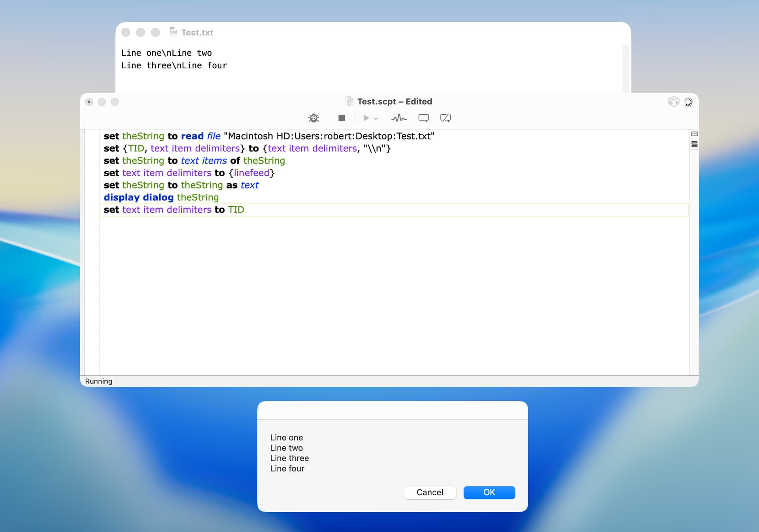Click the display dialog code line
Image resolution: width=759 pixels, height=532 pixels.
pyautogui.click(x=161, y=197)
